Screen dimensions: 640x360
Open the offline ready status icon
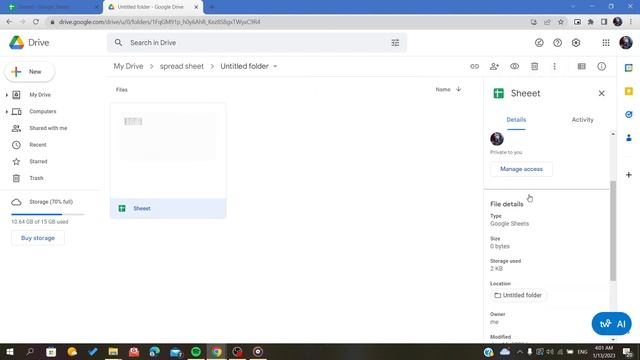[x=539, y=42]
